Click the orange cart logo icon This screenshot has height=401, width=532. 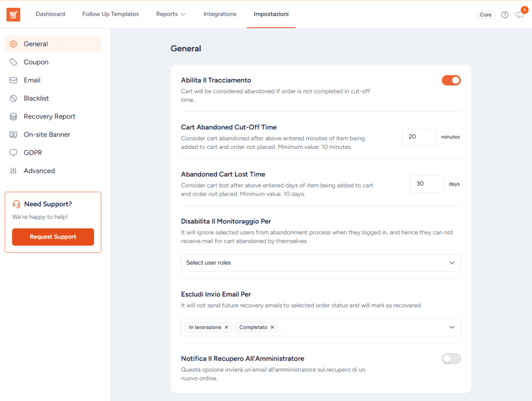13,14
